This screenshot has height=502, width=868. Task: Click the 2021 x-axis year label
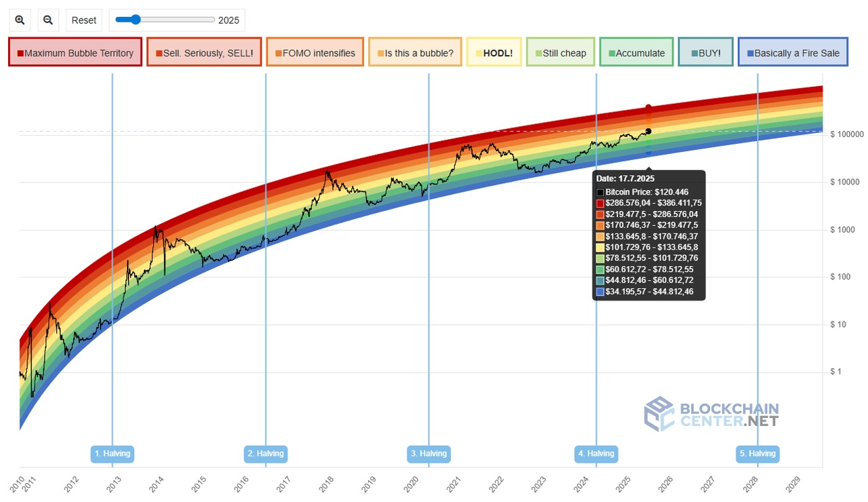pyautogui.click(x=453, y=484)
